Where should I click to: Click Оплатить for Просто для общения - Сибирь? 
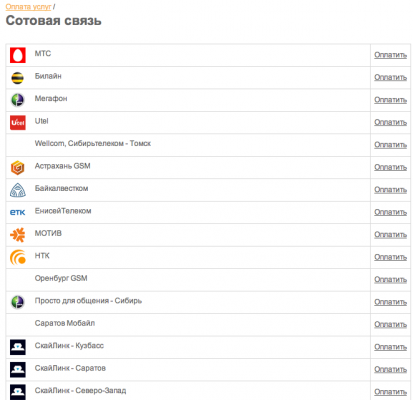click(x=390, y=302)
